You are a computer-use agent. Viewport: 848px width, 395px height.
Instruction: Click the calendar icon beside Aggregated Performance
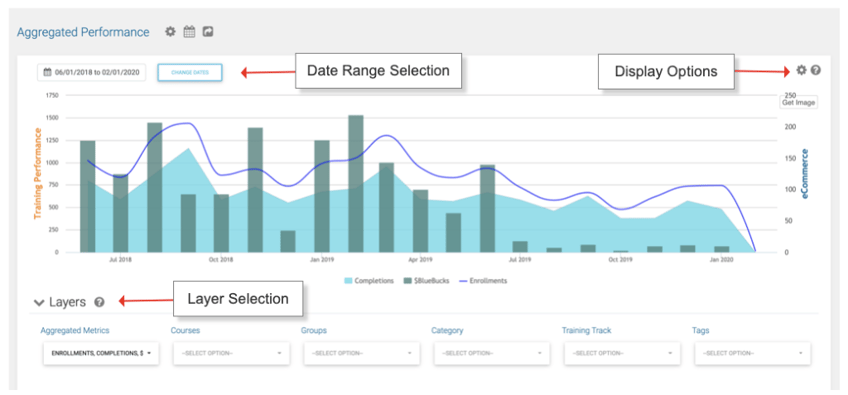[189, 32]
